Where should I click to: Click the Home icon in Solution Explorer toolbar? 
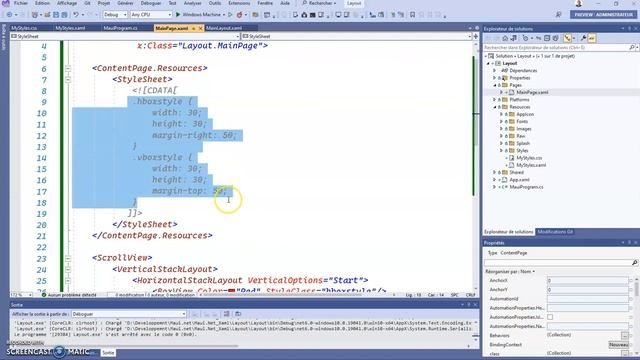pyautogui.click(x=505, y=38)
